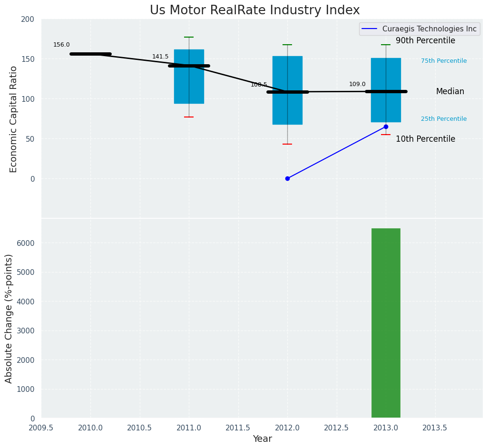Click the blue box plot for 2011
The width and height of the screenshot is (488, 448).
pos(189,77)
